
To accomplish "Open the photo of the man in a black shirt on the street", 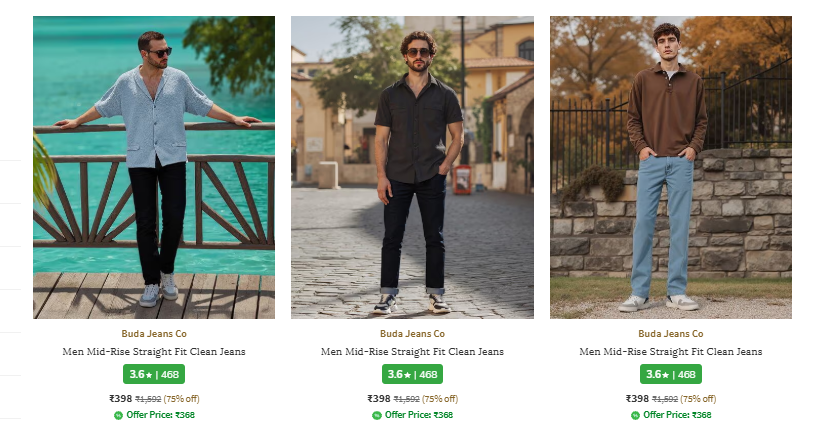I will (x=412, y=167).
